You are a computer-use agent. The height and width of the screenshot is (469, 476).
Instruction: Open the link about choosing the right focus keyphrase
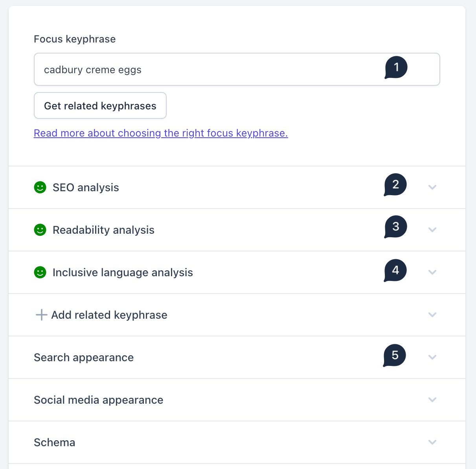click(x=161, y=133)
